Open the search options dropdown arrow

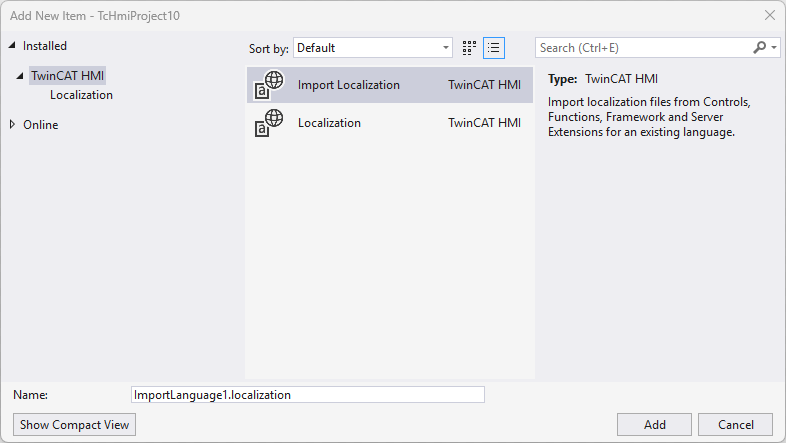pyautogui.click(x=774, y=48)
